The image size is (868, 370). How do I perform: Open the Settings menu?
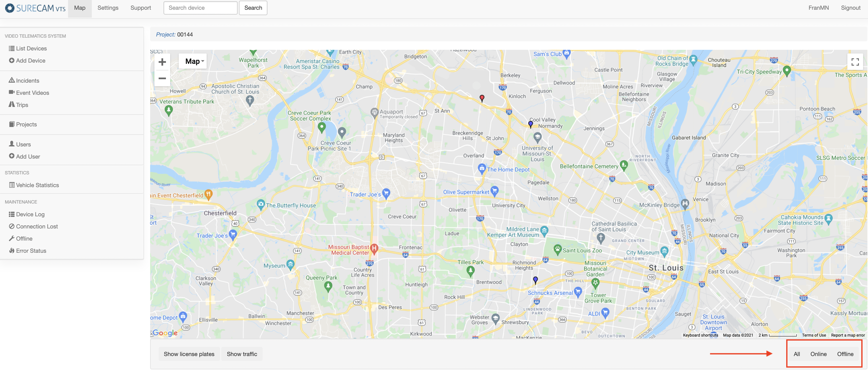click(x=108, y=8)
